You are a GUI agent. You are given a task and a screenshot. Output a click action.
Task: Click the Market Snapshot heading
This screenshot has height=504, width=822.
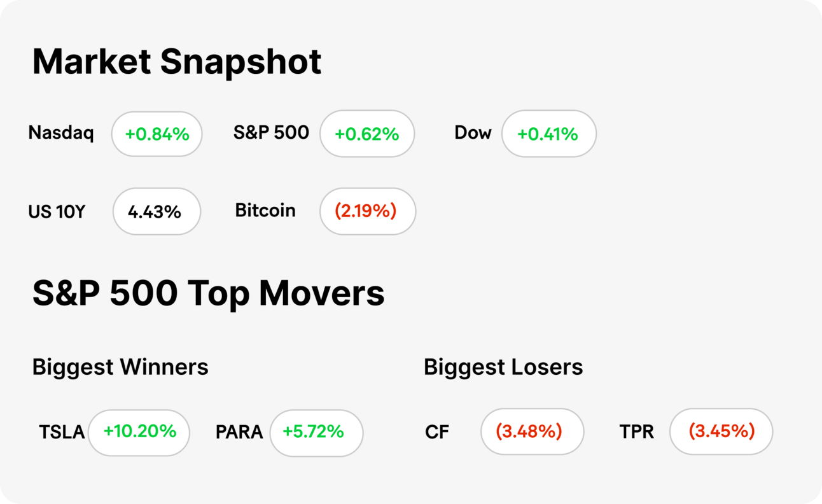click(177, 62)
